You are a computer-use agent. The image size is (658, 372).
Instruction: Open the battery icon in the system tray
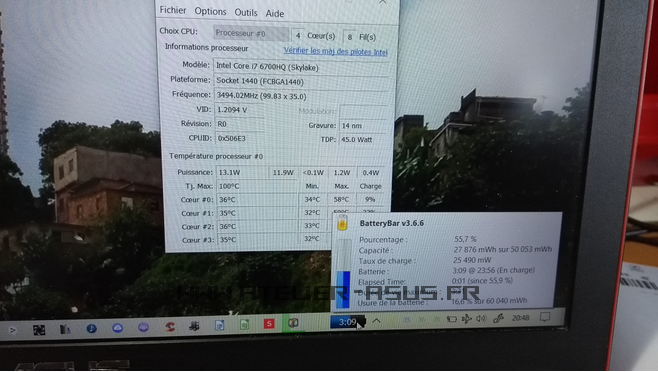click(x=452, y=319)
